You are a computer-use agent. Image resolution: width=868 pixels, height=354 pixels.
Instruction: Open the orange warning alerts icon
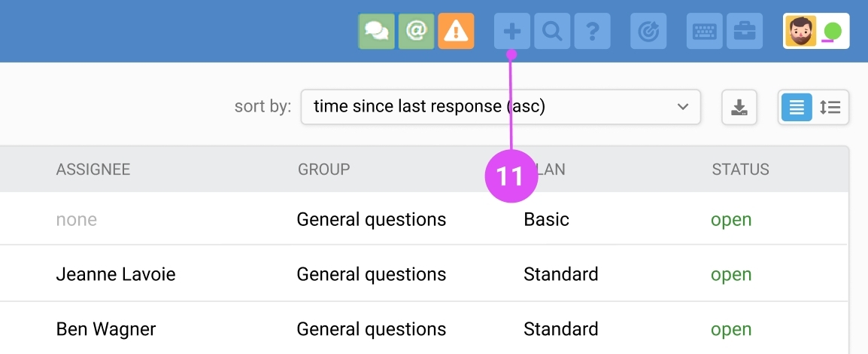click(456, 31)
